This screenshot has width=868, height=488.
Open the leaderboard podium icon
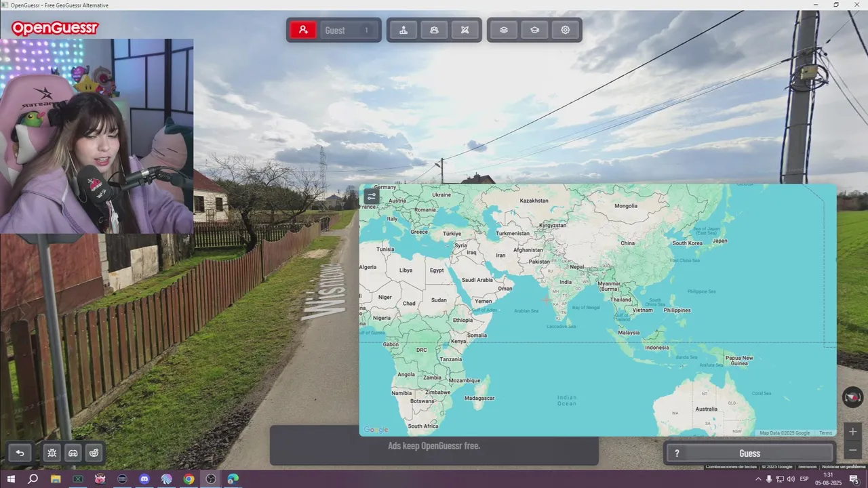click(x=403, y=30)
